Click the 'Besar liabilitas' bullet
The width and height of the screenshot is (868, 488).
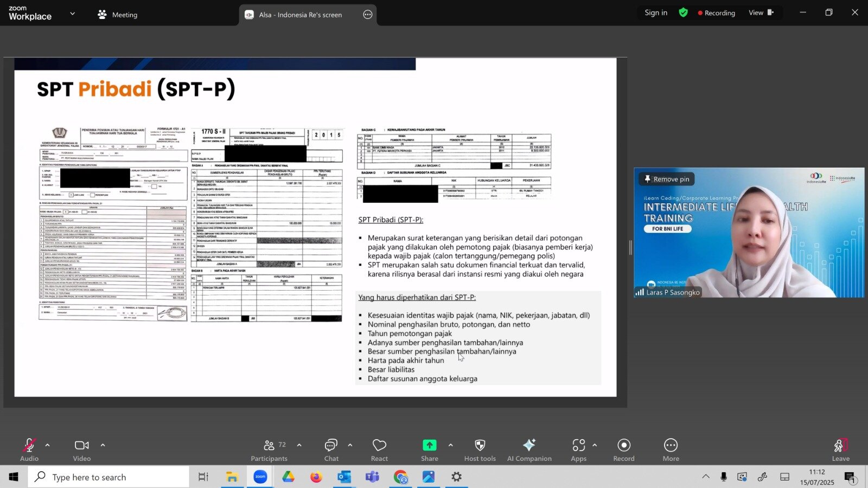tap(391, 369)
